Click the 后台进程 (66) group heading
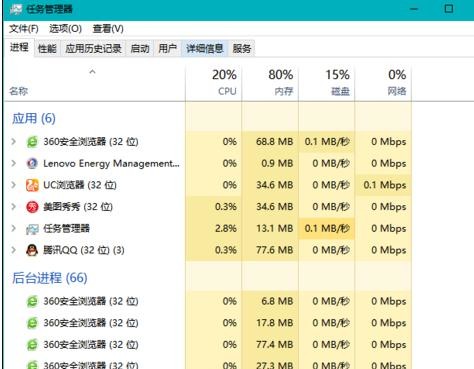The height and width of the screenshot is (369, 474). [x=50, y=278]
